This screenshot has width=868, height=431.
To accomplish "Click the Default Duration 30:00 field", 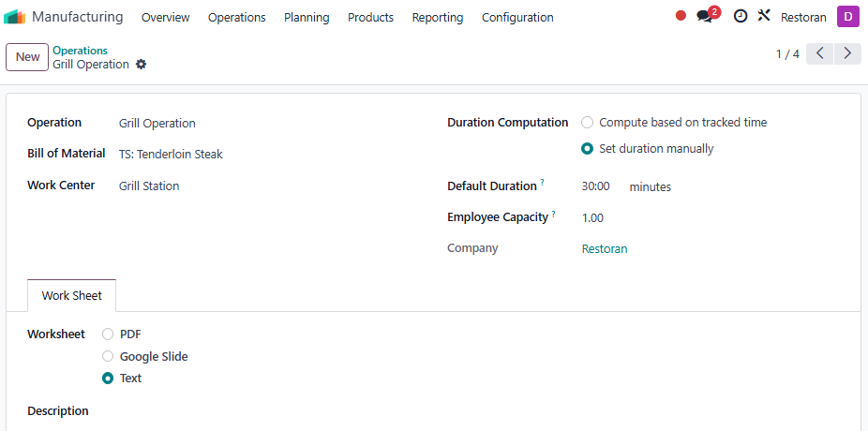I will click(601, 186).
